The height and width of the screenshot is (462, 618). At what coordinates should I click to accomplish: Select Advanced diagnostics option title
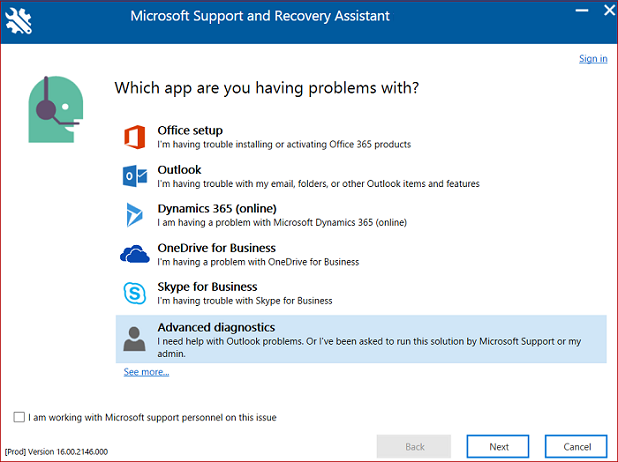point(216,327)
